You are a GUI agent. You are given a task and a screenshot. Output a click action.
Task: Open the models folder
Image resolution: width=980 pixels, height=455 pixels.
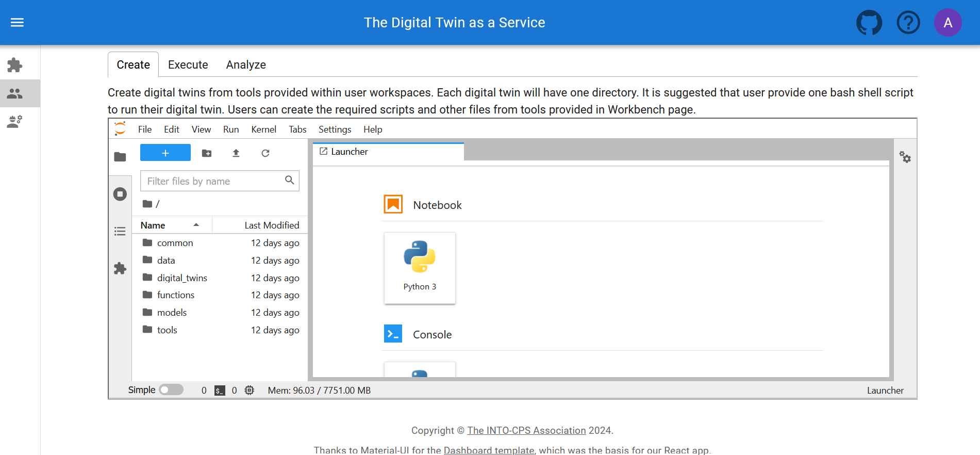[221, 313]
